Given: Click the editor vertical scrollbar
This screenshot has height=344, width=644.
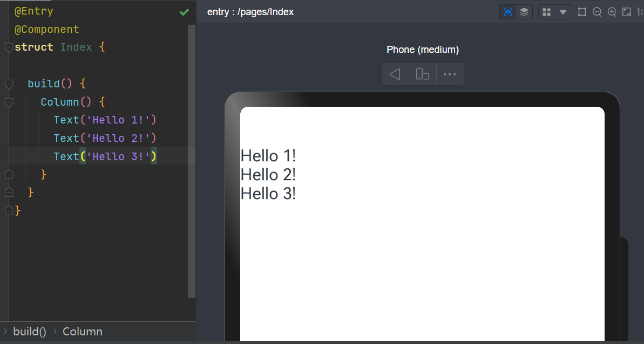Looking at the screenshot, I should pos(191,162).
